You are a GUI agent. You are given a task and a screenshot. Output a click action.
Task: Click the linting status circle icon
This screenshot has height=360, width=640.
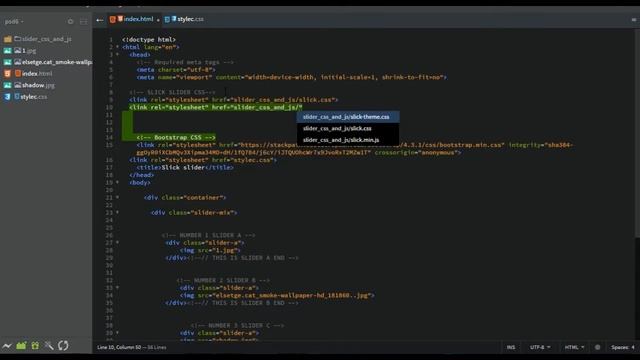click(x=598, y=347)
